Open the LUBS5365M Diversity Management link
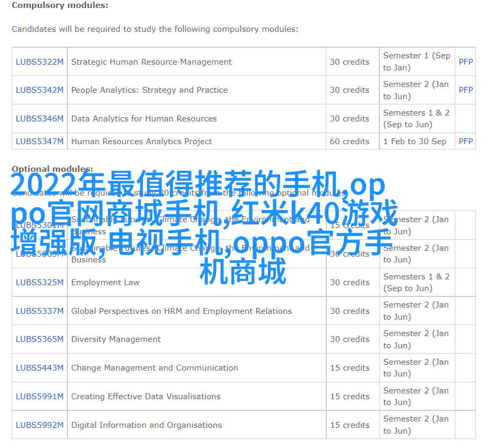Screen dimensions: 486x448 pos(40,339)
